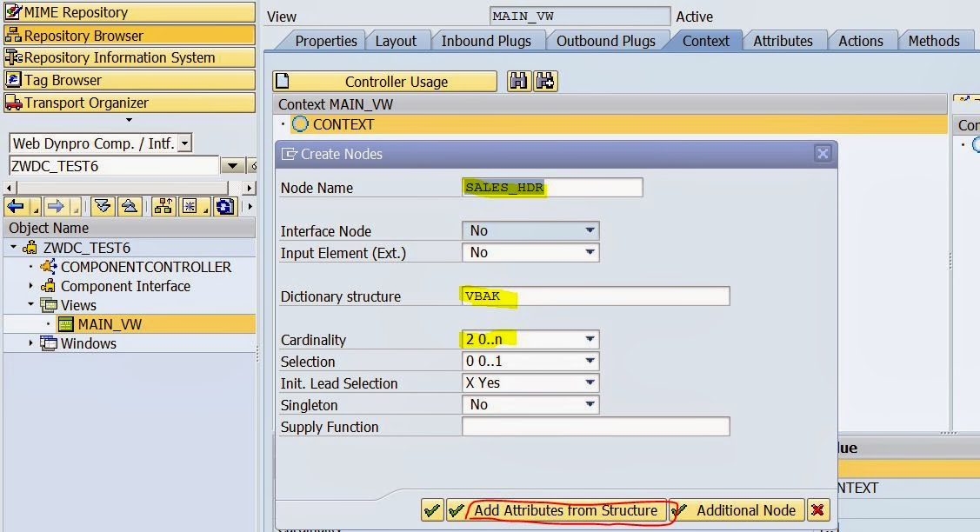
Task: Switch to the Context tab
Action: tap(705, 41)
